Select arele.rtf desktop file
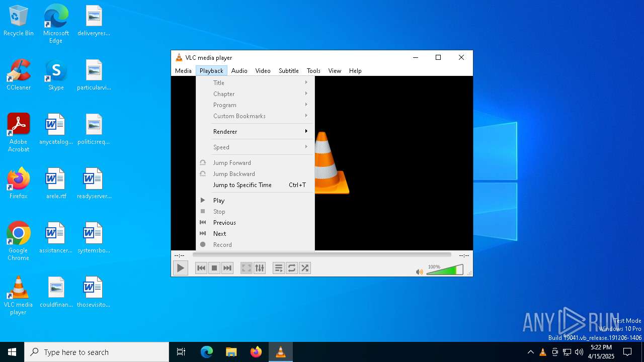Viewport: 644px width, 362px height. click(56, 184)
